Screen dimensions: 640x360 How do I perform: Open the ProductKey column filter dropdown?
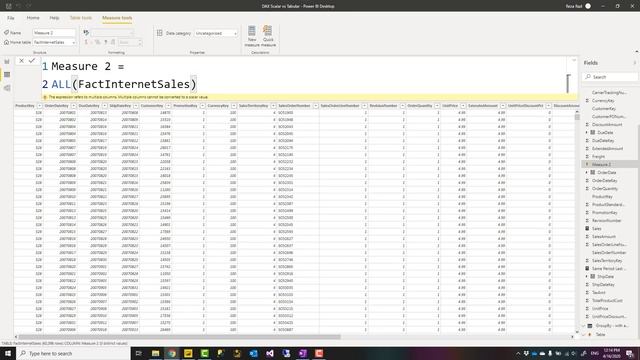(39, 106)
